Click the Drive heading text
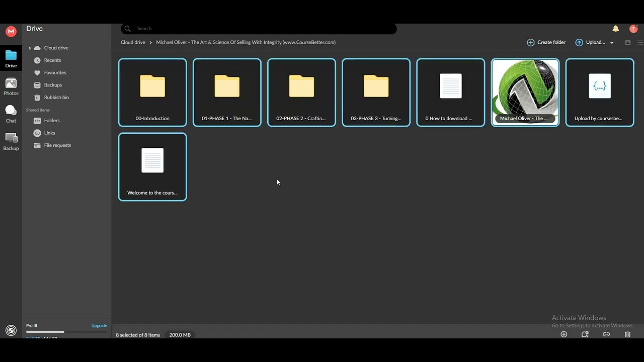This screenshot has width=644, height=362. point(34,29)
